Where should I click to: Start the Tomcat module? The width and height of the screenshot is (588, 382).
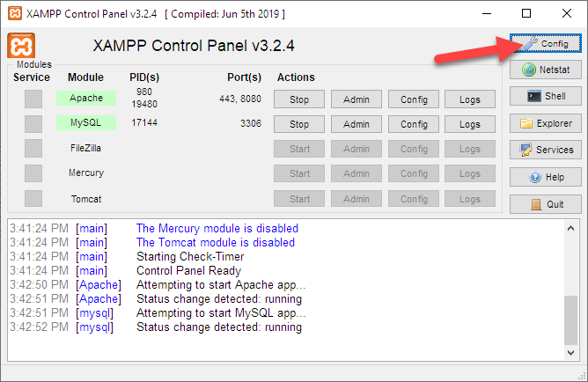point(299,199)
